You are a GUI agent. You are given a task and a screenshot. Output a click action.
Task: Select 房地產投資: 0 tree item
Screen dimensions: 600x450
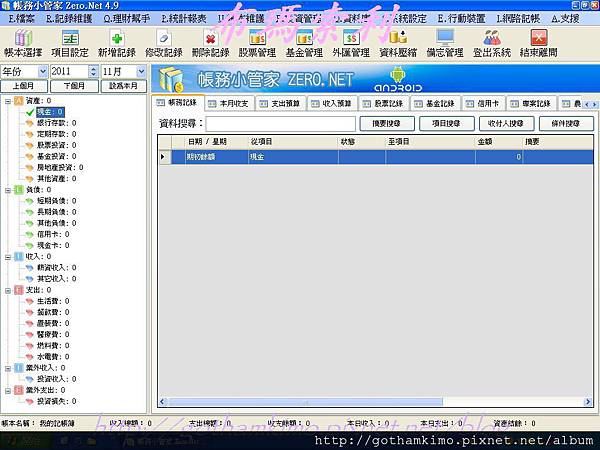pos(60,168)
